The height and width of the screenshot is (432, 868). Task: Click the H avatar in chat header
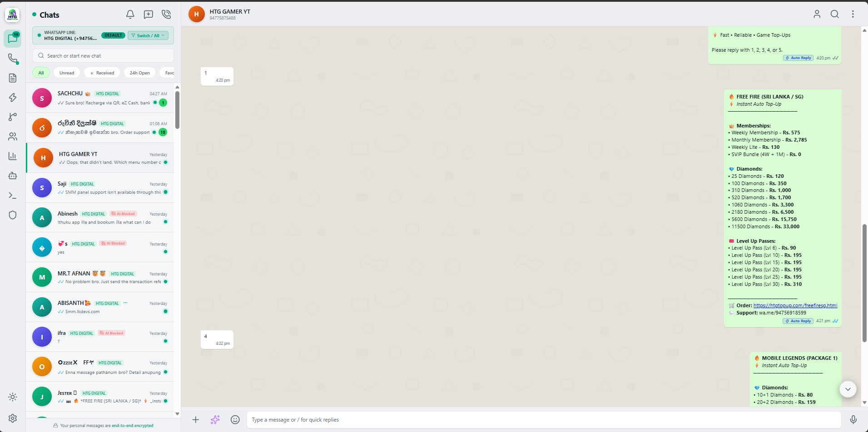(196, 14)
